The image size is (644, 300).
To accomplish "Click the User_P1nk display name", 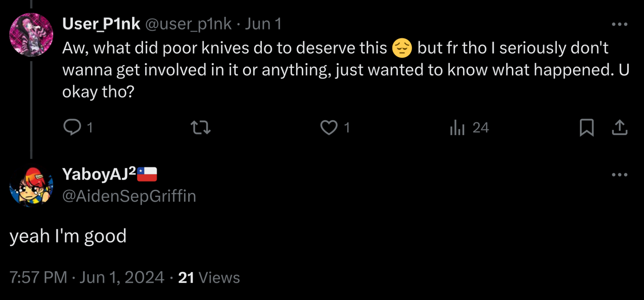I will point(101,24).
